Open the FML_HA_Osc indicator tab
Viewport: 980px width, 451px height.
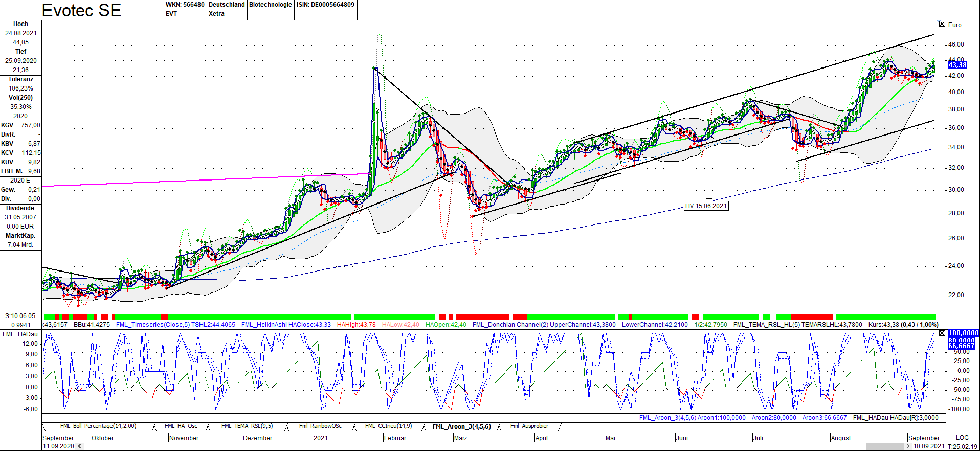point(181,426)
